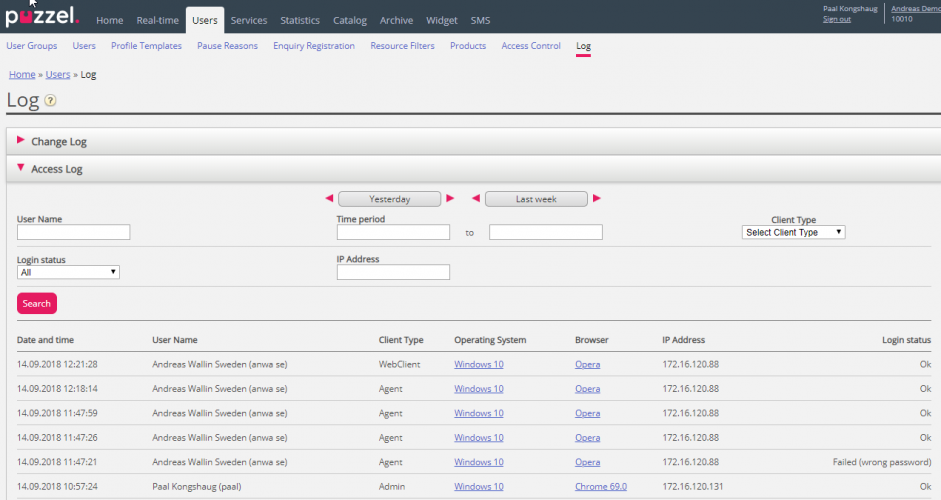
Task: Click the right arrow after Last week
Action: (x=597, y=198)
